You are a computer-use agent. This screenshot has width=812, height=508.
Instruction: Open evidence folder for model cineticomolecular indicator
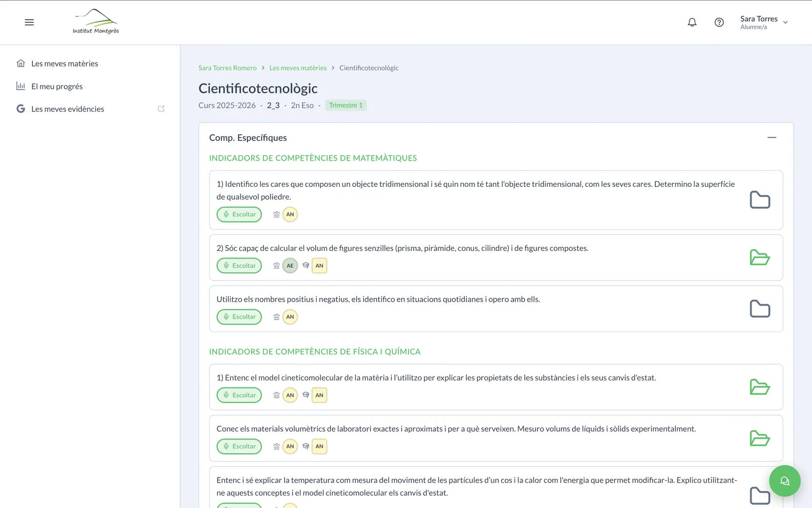760,387
